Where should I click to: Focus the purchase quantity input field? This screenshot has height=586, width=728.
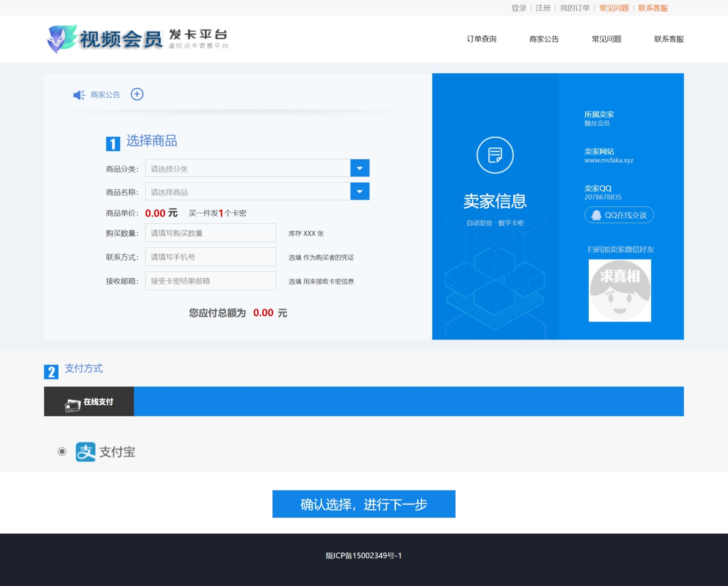pos(210,233)
